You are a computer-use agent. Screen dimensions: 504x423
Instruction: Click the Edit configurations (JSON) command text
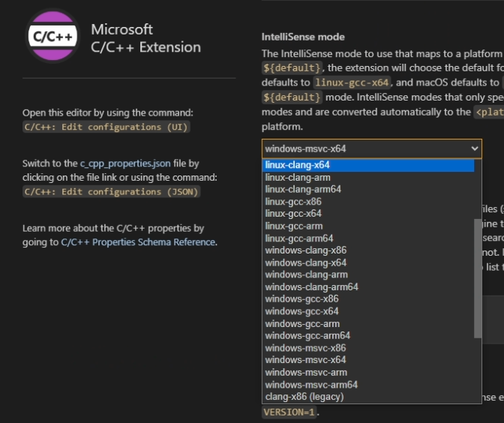111,192
